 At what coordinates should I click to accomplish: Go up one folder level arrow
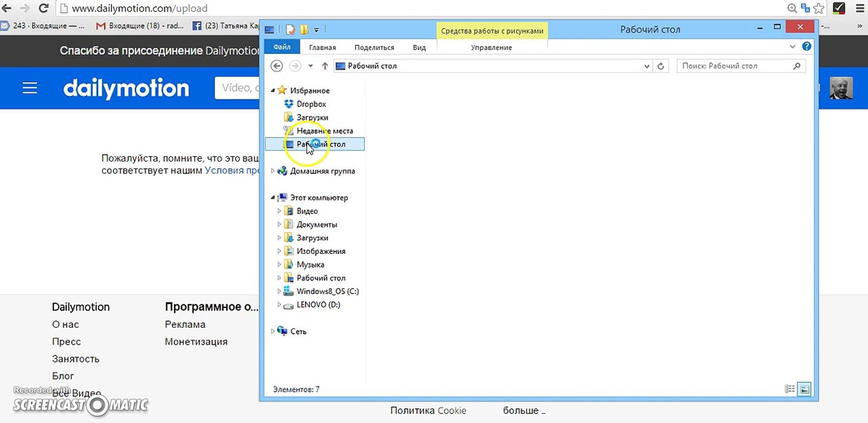click(325, 66)
